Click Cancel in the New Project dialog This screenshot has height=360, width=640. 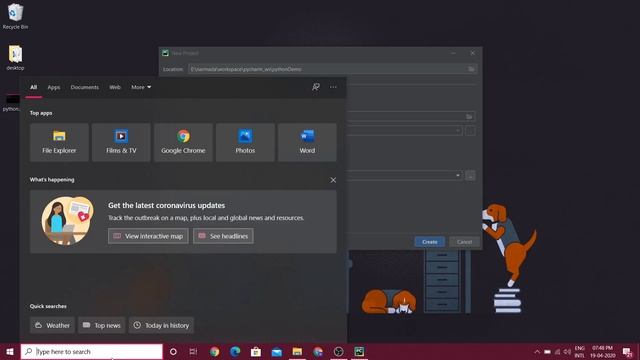point(464,242)
